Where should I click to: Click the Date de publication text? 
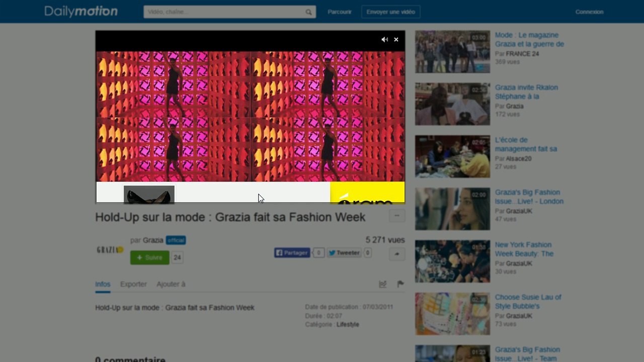[x=349, y=307]
